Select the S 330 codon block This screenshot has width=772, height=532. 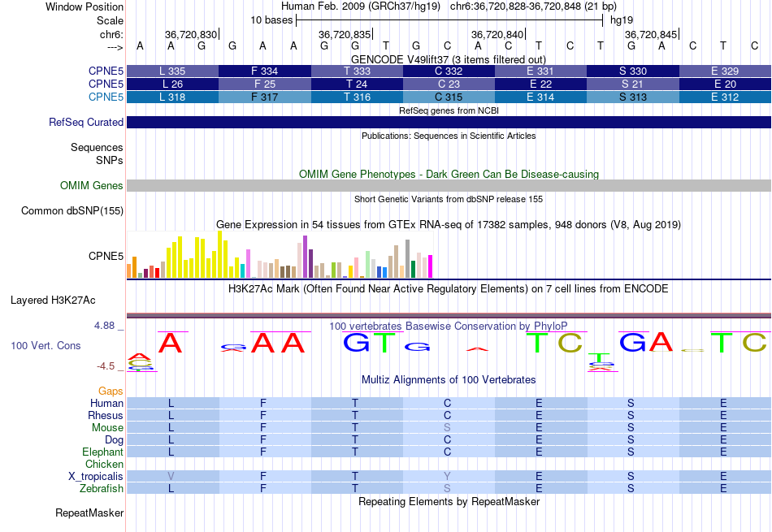click(633, 71)
